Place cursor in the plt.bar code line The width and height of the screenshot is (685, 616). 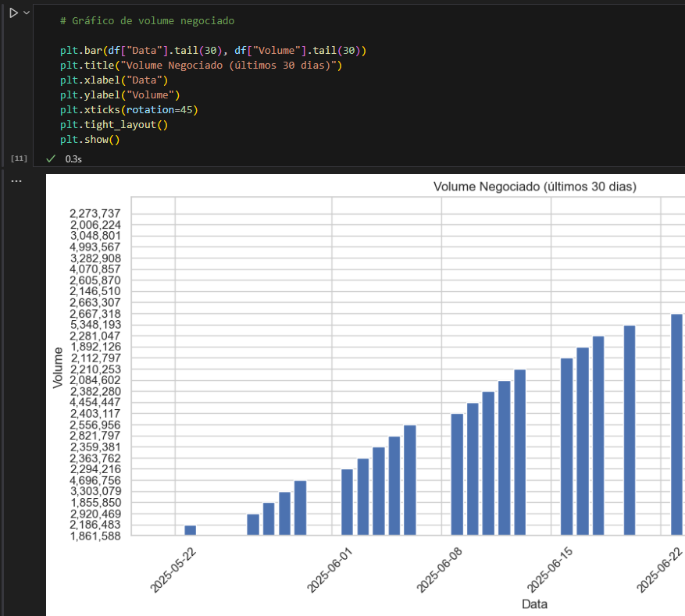(x=213, y=51)
